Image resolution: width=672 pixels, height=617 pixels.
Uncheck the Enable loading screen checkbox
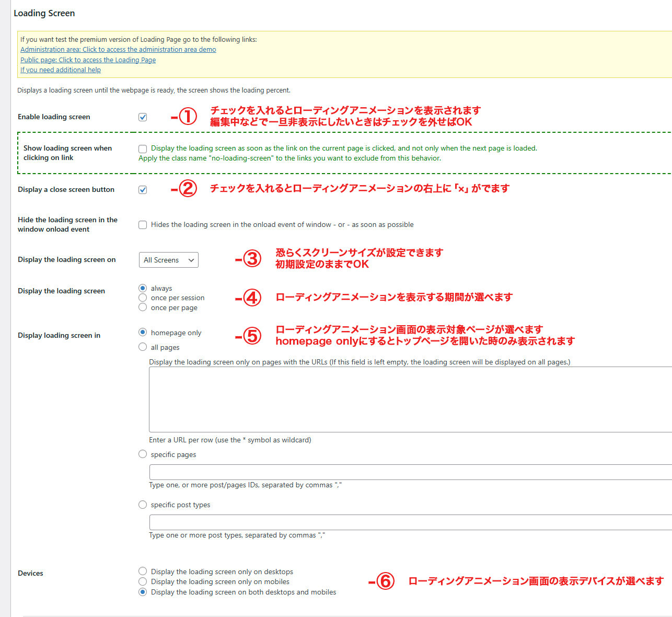pyautogui.click(x=143, y=117)
